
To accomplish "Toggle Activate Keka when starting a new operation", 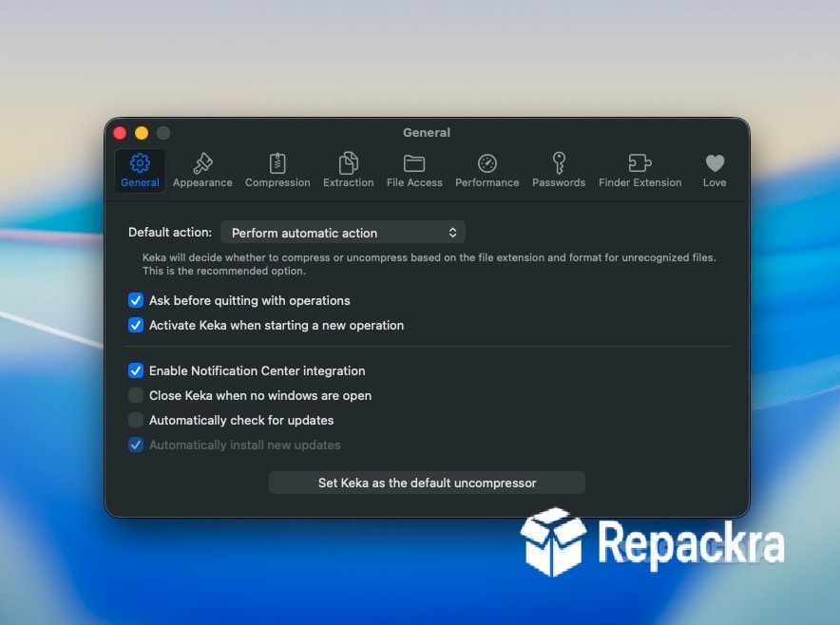I will click(136, 325).
